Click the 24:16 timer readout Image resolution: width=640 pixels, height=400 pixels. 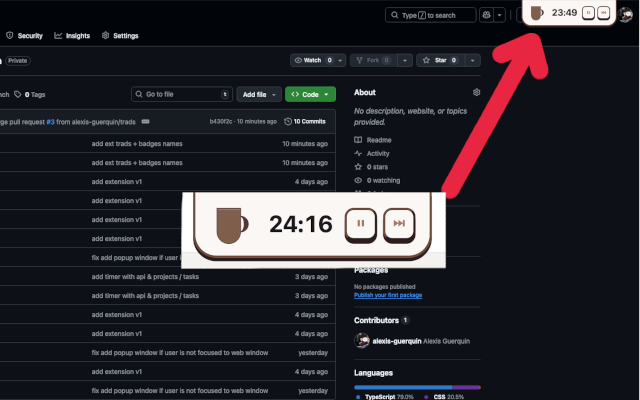301,224
